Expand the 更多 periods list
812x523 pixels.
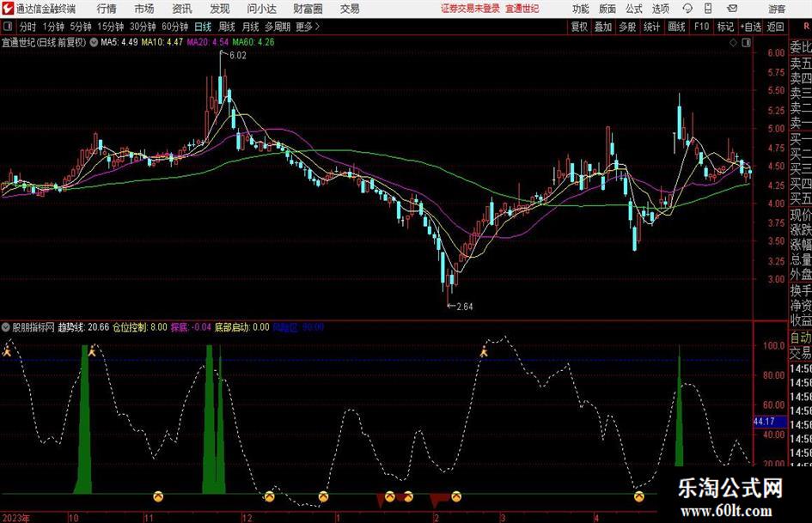click(x=308, y=27)
